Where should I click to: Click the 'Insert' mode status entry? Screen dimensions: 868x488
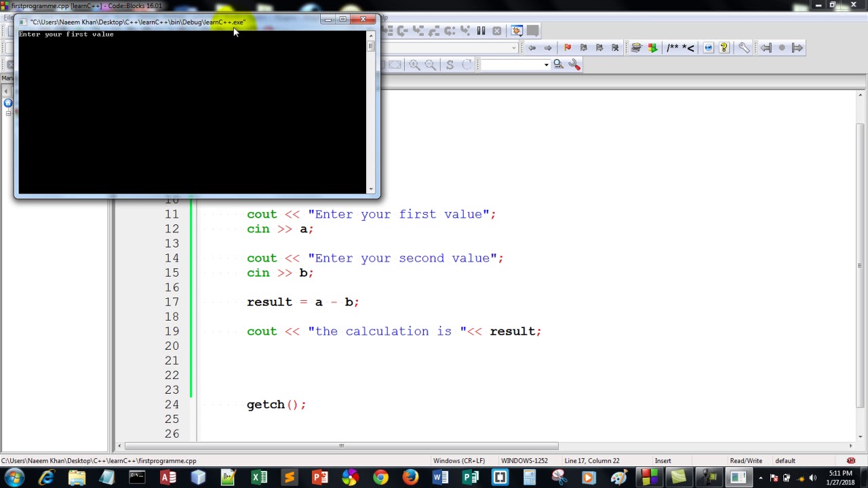coord(663,461)
